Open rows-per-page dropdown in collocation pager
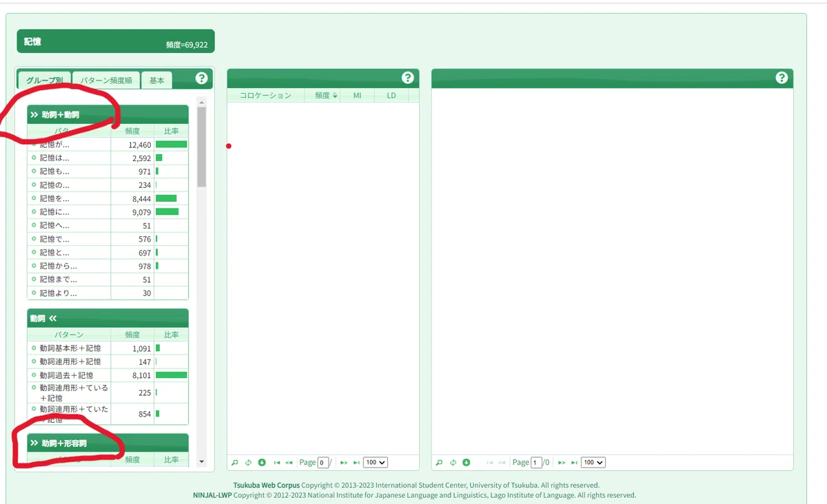The width and height of the screenshot is (827, 504). pyautogui.click(x=376, y=463)
